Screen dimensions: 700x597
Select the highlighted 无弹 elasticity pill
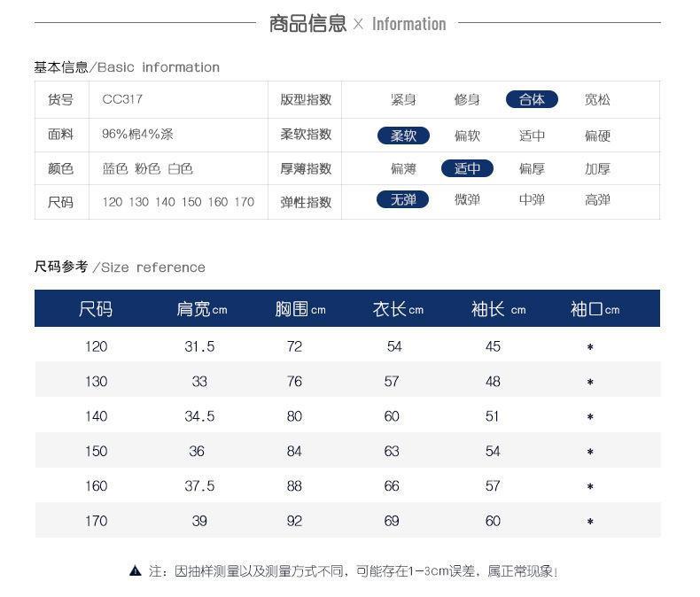[402, 199]
